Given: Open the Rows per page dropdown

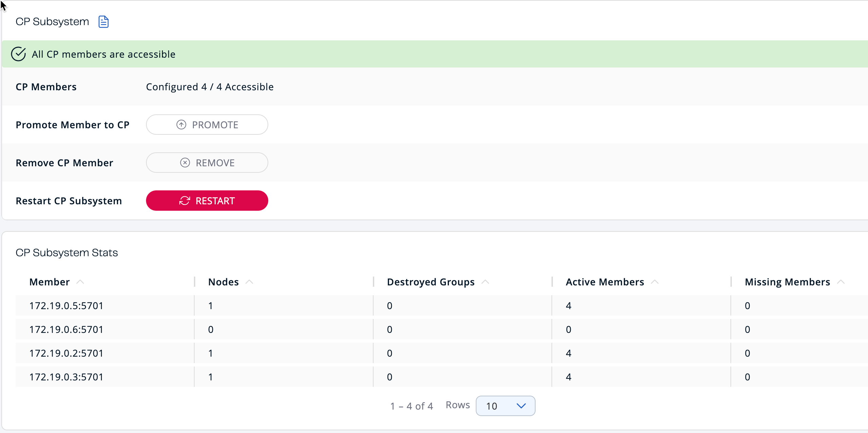Looking at the screenshot, I should tap(505, 406).
